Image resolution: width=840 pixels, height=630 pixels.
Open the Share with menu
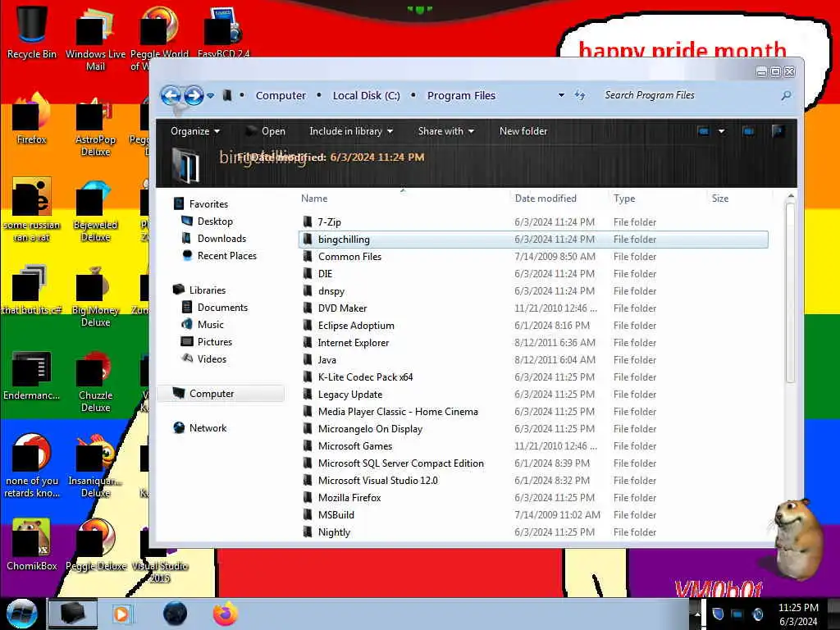click(445, 131)
